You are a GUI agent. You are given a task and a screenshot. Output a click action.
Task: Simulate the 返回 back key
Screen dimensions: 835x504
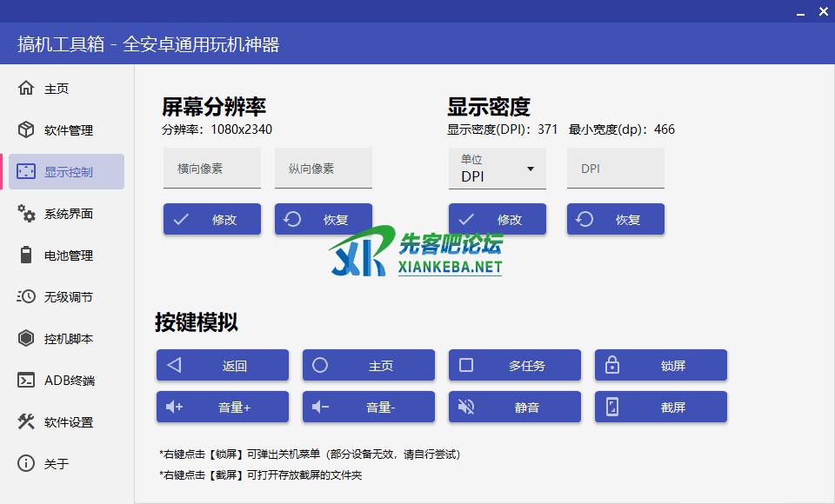click(223, 366)
